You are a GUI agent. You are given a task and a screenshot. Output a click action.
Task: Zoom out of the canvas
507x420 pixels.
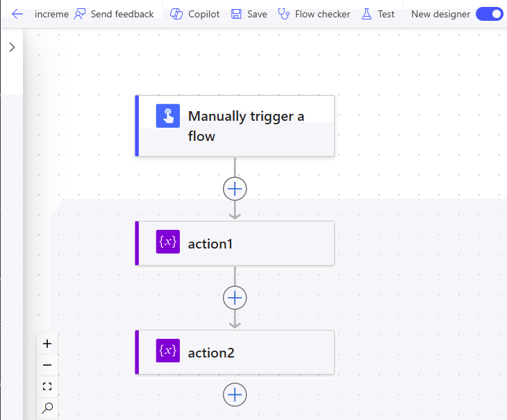(47, 365)
